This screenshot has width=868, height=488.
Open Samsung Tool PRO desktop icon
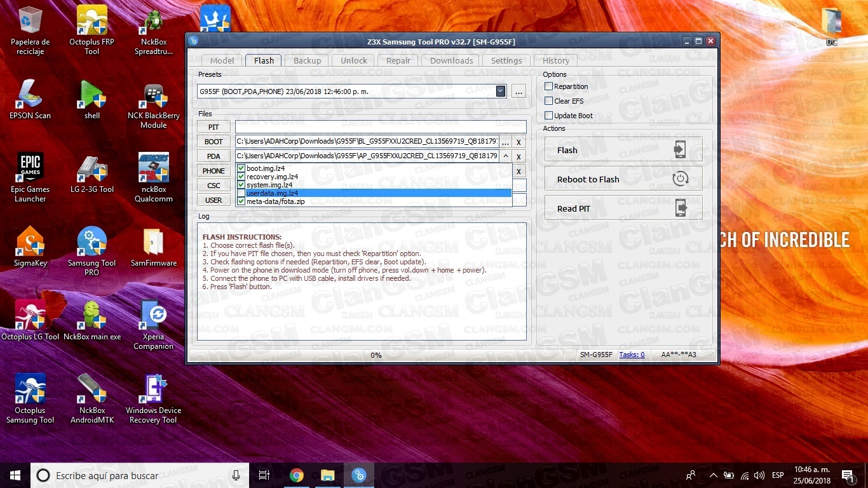click(92, 251)
